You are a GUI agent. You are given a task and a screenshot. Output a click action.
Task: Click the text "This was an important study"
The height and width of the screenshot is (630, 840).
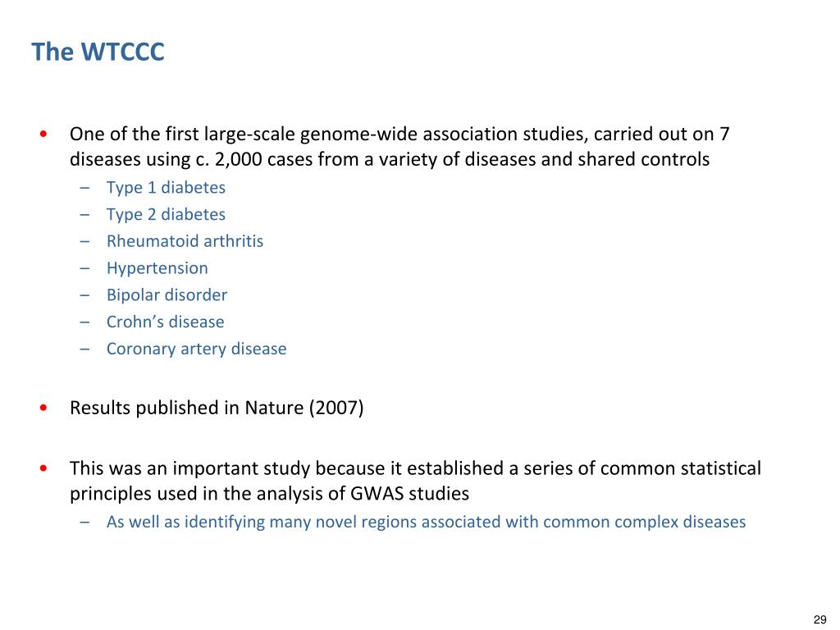point(189,468)
